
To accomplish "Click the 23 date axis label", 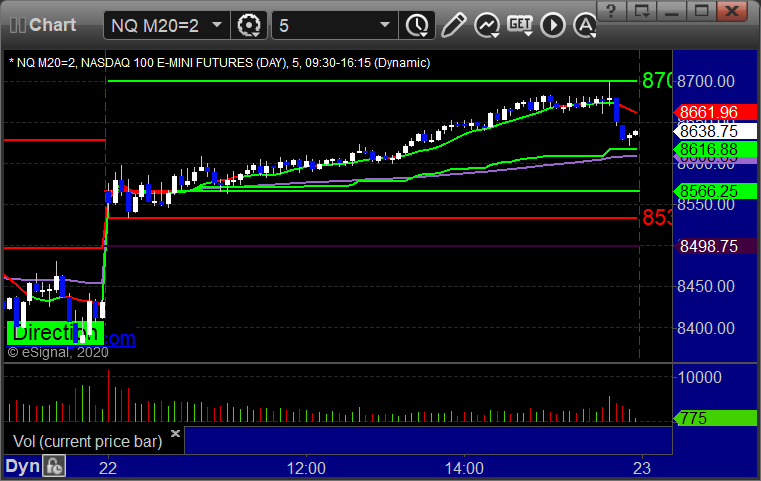I will pyautogui.click(x=642, y=468).
